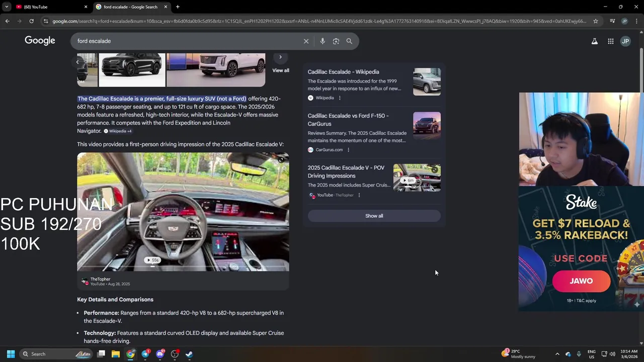Viewport: 644px width, 362px height.
Task: Open more options for the Wikipedia result
Action: [x=340, y=98]
